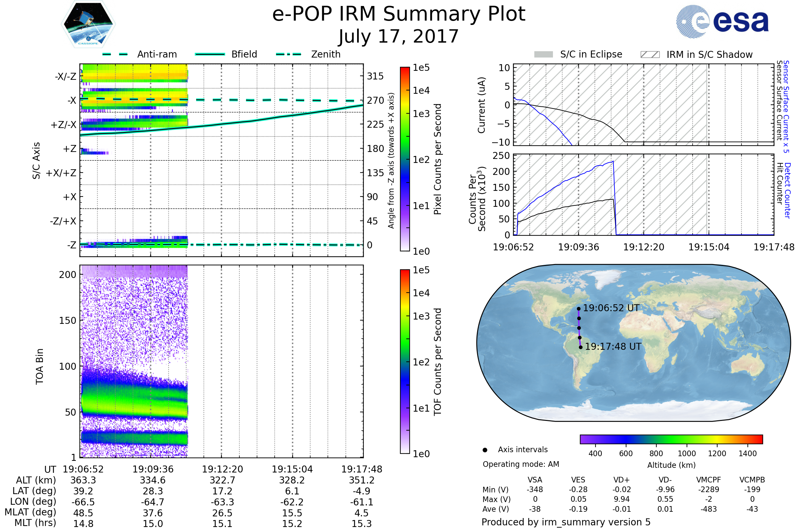Screen dimensions: 798x532
Task: Click the Produced by irm_summary version 5 text
Action: tap(566, 522)
